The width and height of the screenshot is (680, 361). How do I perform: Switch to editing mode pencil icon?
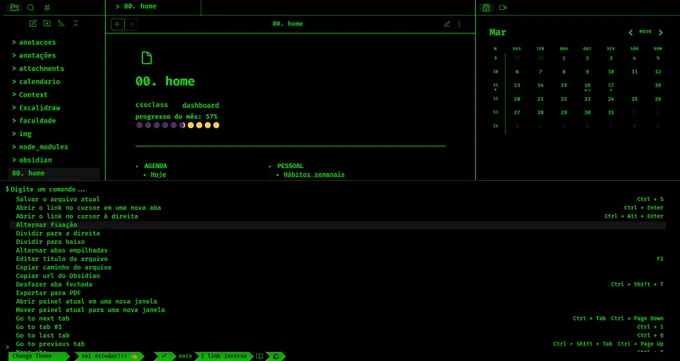(447, 24)
